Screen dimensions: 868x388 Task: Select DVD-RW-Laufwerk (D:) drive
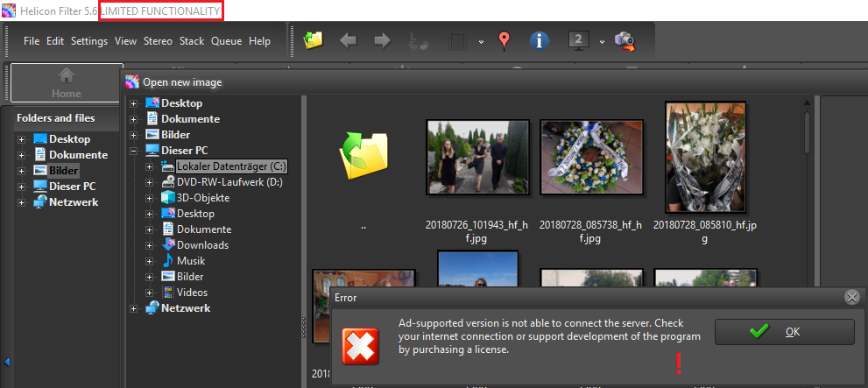pos(229,182)
